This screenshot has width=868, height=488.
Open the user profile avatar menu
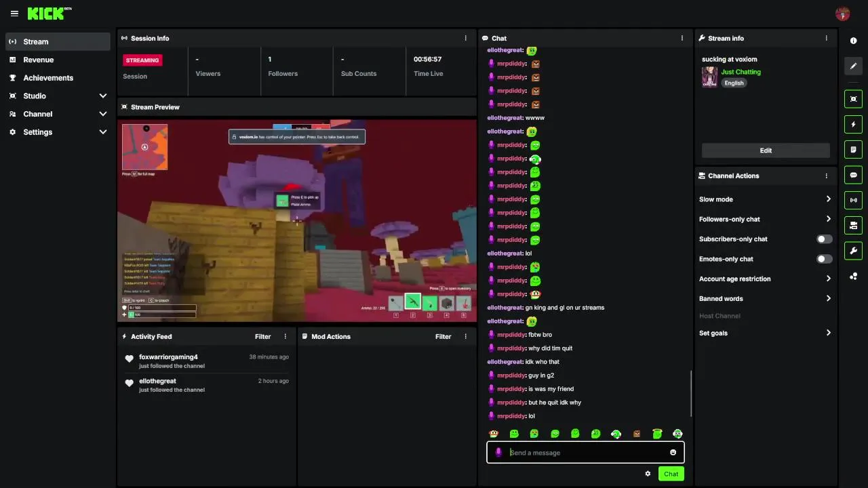point(843,14)
